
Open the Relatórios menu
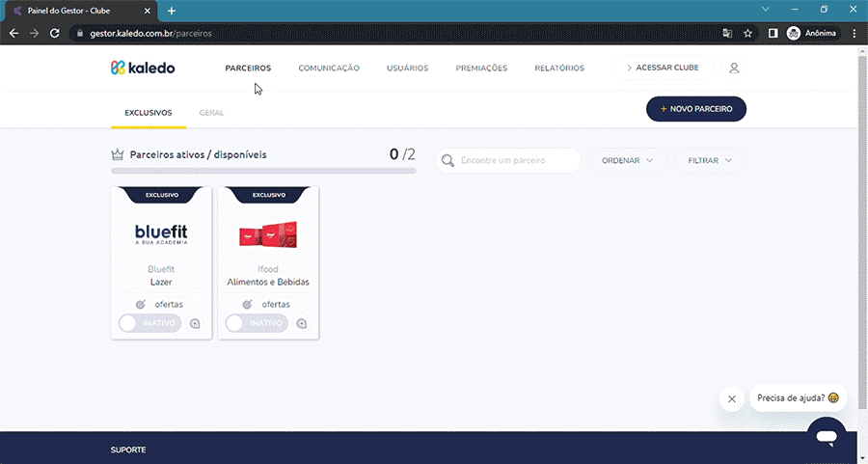pos(559,68)
